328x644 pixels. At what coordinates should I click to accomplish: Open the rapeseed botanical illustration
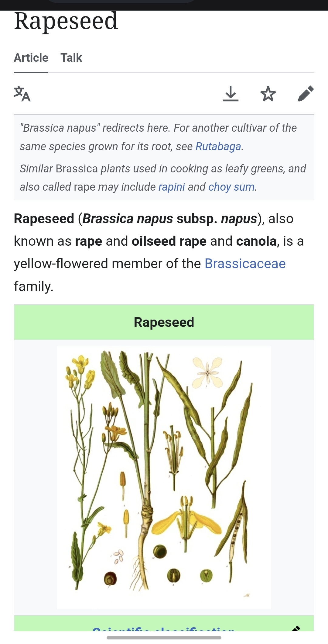click(164, 478)
